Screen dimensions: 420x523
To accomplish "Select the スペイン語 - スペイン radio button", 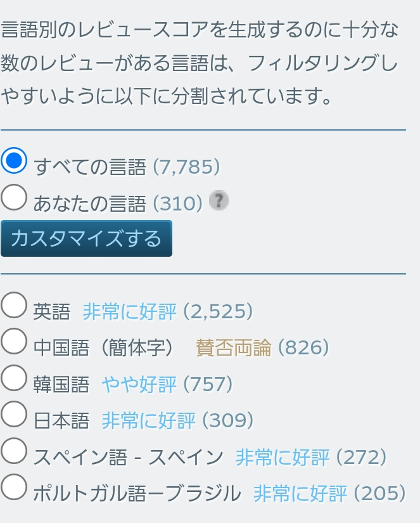I will (14, 451).
